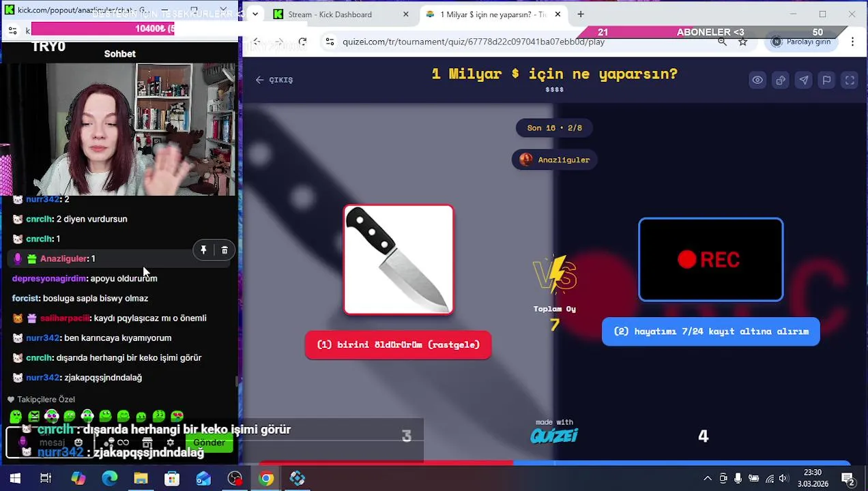Open the emoji picker in chat input
The height and width of the screenshot is (491, 868).
pyautogui.click(x=78, y=443)
